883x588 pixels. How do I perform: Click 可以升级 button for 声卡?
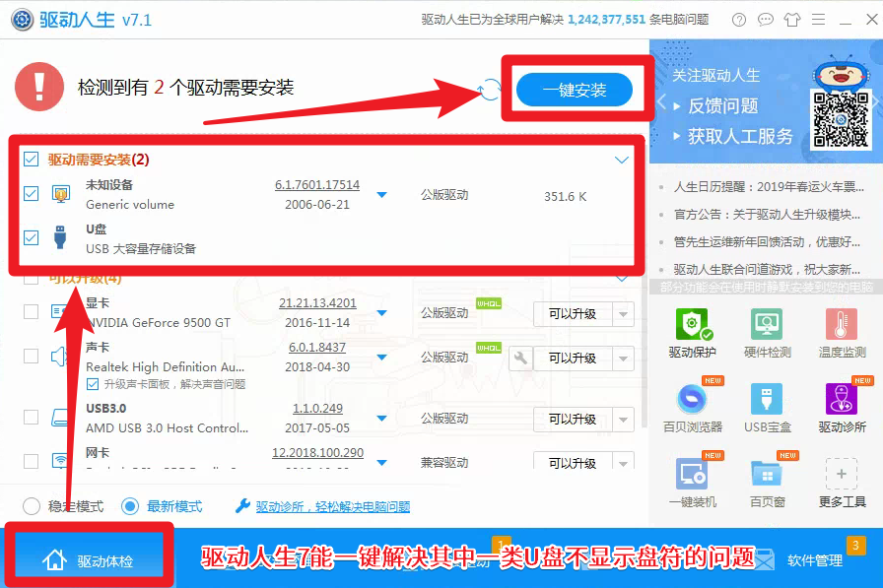click(573, 359)
